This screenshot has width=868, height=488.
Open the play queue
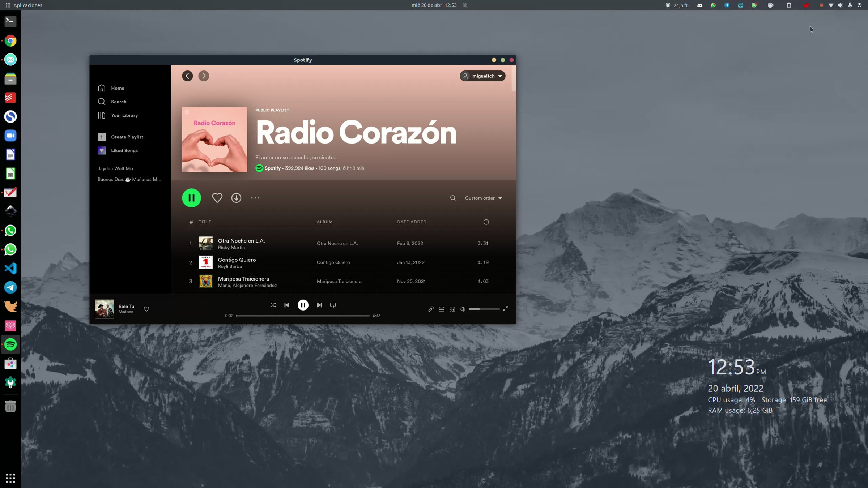click(441, 309)
